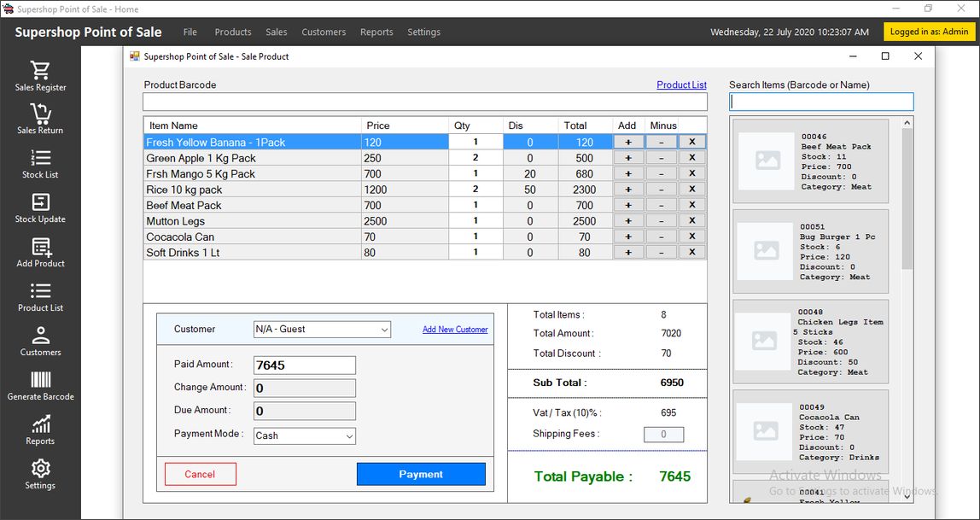Decrease quantity of Rice 10 kg pack
This screenshot has width=980, height=520.
point(661,190)
